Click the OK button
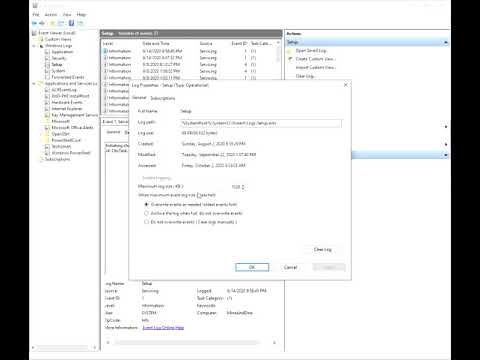Viewport: 480px width, 360px height. [x=252, y=267]
